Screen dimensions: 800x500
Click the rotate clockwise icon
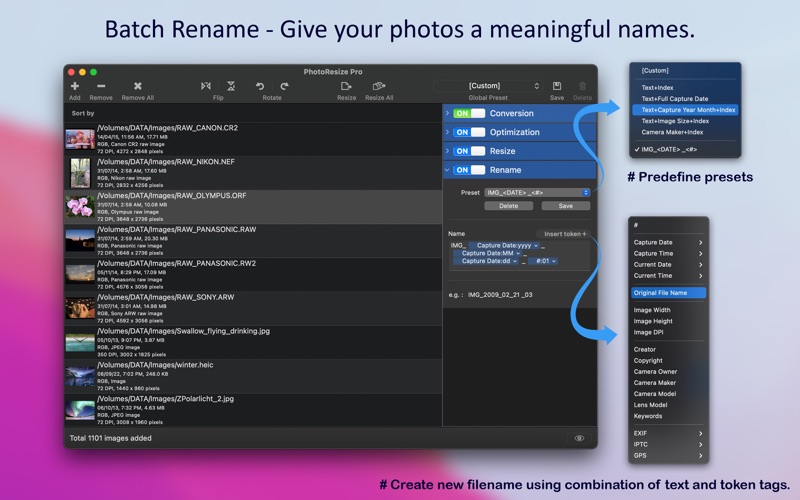click(x=284, y=86)
